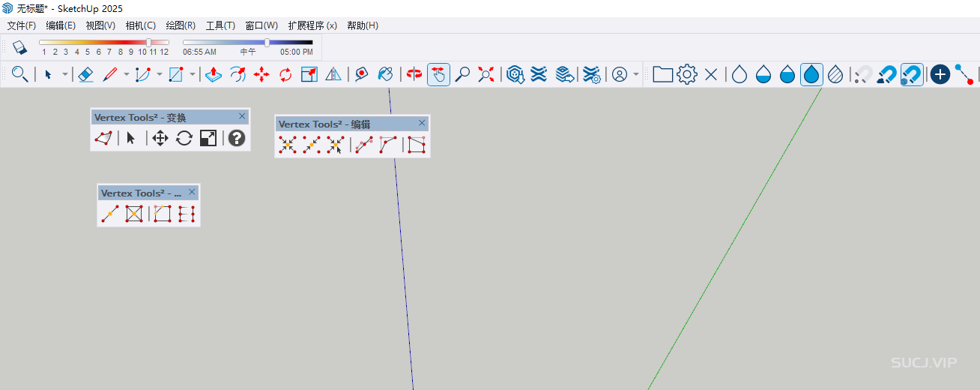Select the Push/Pull tool
Image resolution: width=980 pixels, height=390 pixels.
(213, 74)
